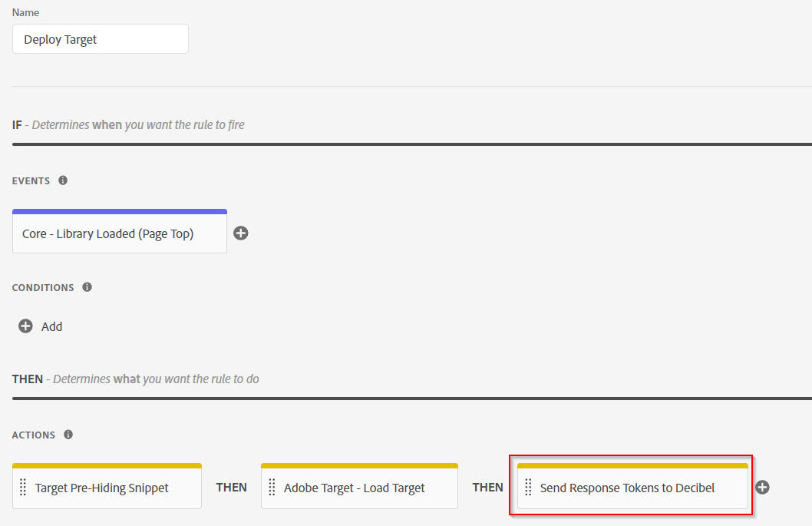Edit the rule name in the Name field
This screenshot has width=812, height=526.
[x=100, y=38]
